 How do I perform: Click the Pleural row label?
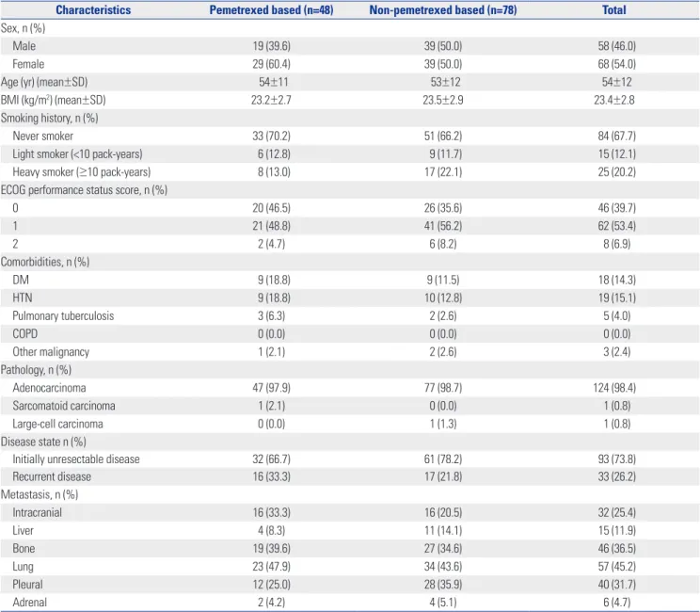27,585
